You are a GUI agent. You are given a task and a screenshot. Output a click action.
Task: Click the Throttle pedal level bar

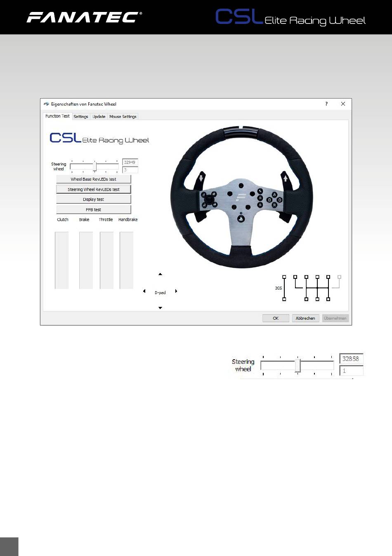(x=106, y=260)
